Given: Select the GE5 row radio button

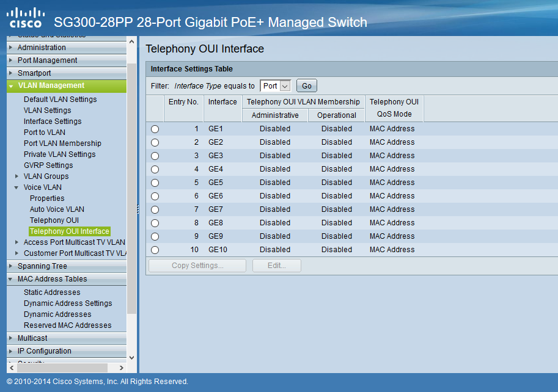Looking at the screenshot, I should (155, 183).
